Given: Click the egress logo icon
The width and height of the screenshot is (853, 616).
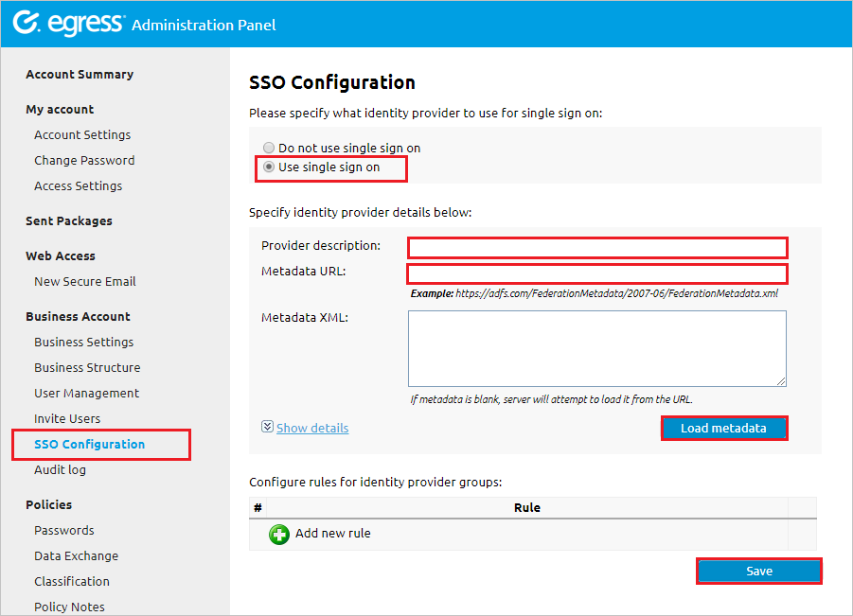Looking at the screenshot, I should tap(27, 23).
